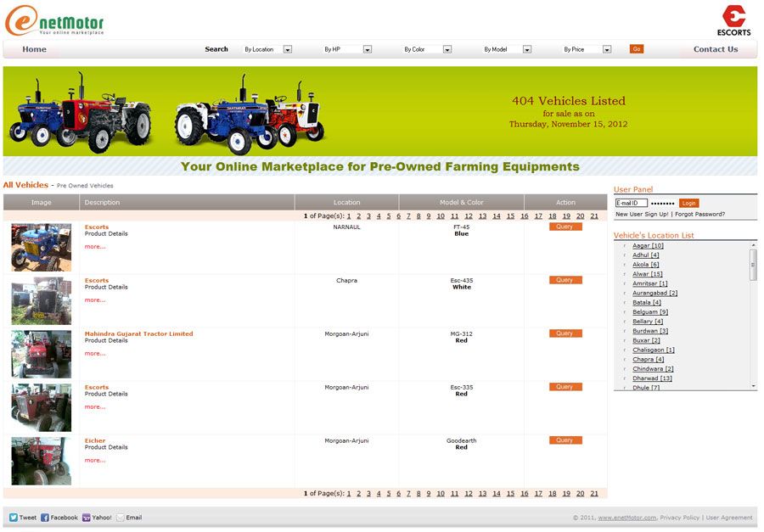Select Aurangabad [2] location
764x532 pixels.
pyautogui.click(x=654, y=293)
